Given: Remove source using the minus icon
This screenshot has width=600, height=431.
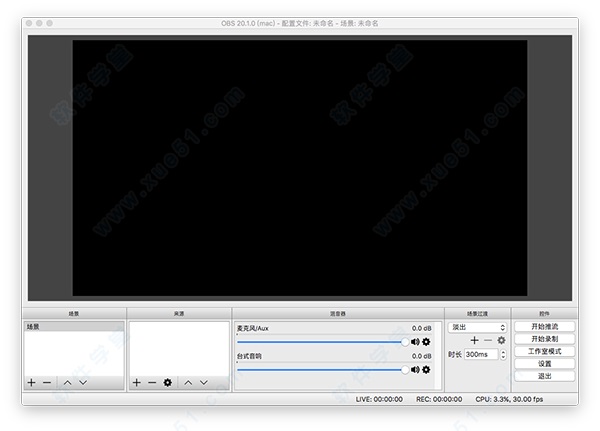Looking at the screenshot, I should pyautogui.click(x=152, y=382).
